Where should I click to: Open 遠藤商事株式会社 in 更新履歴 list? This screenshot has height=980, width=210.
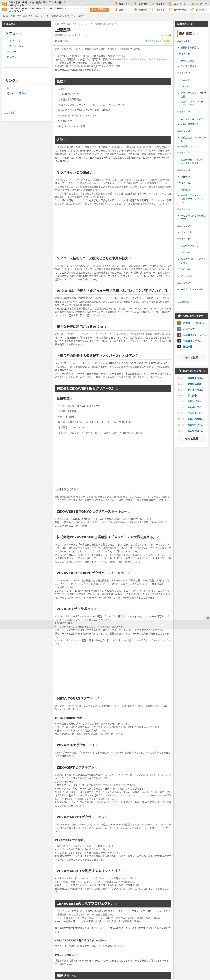coord(189,48)
